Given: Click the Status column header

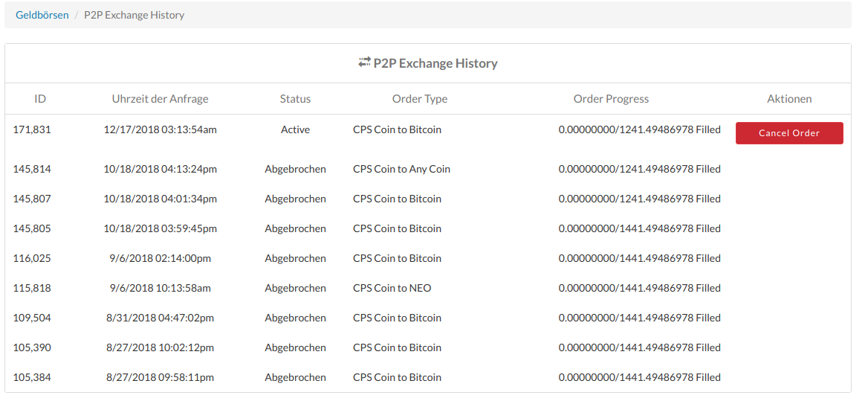Looking at the screenshot, I should (295, 99).
